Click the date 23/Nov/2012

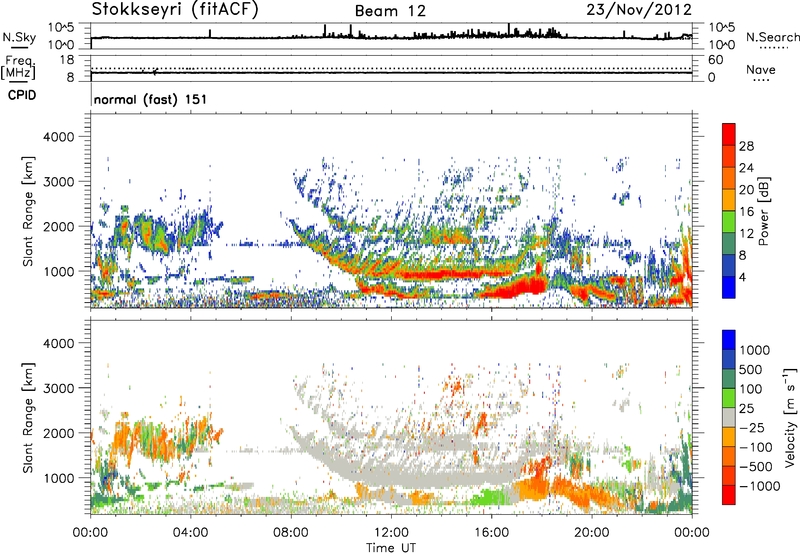point(639,9)
